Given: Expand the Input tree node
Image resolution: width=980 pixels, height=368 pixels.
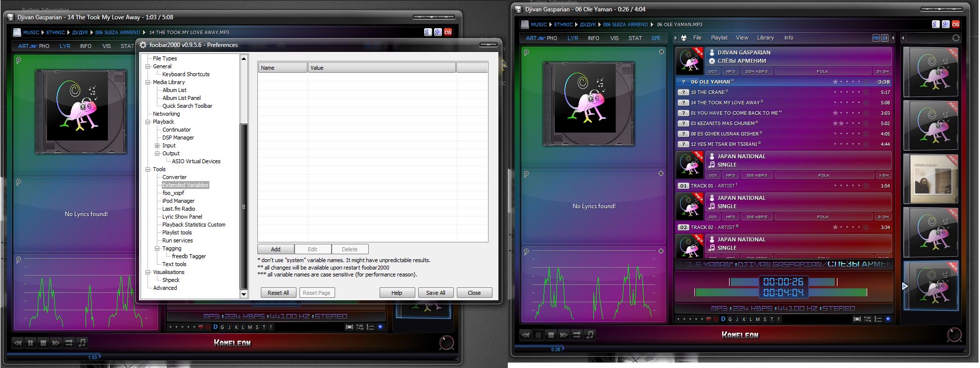Looking at the screenshot, I should 157,145.
